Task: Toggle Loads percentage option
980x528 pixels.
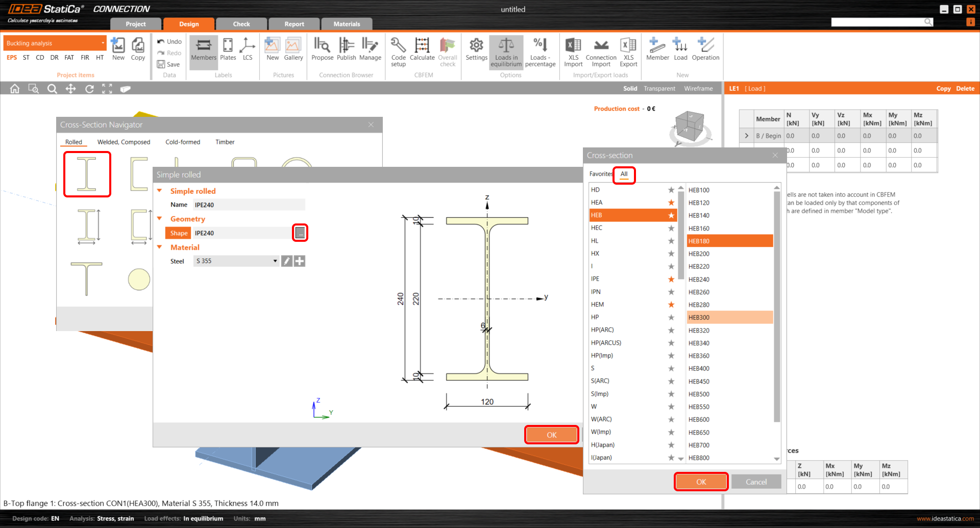Action: pos(540,52)
